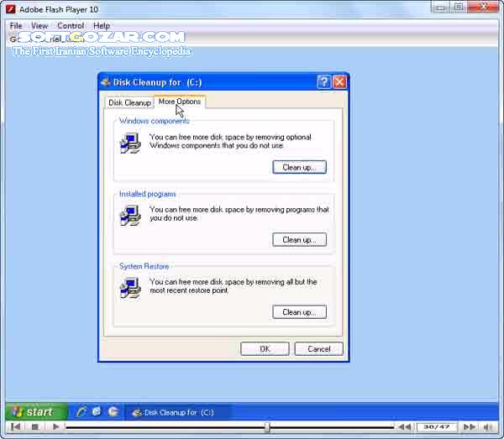Click the Disk Cleanup title bar icon
504x439 pixels.
tap(106, 82)
